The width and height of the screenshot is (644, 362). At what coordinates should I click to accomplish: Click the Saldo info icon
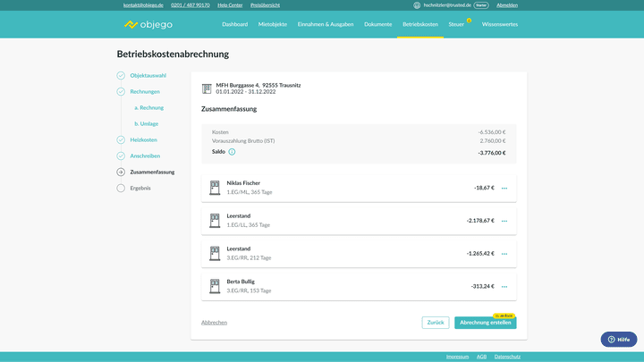[233, 152]
